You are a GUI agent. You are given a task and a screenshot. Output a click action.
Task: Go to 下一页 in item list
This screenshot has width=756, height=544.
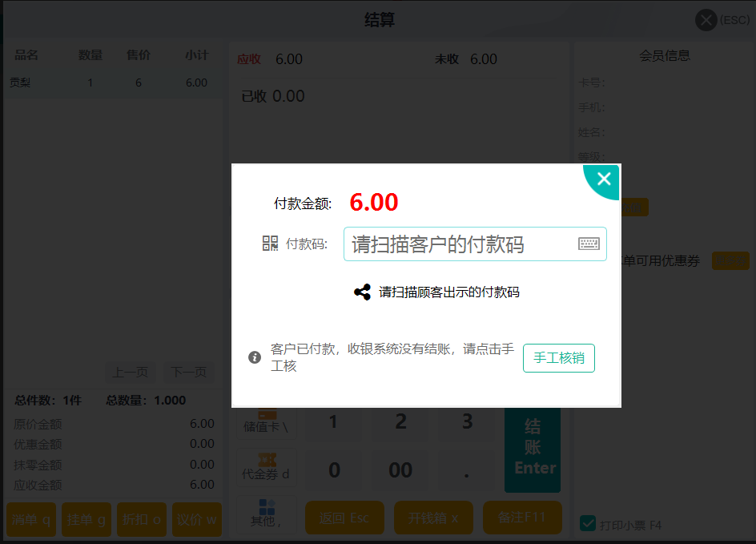coord(188,373)
